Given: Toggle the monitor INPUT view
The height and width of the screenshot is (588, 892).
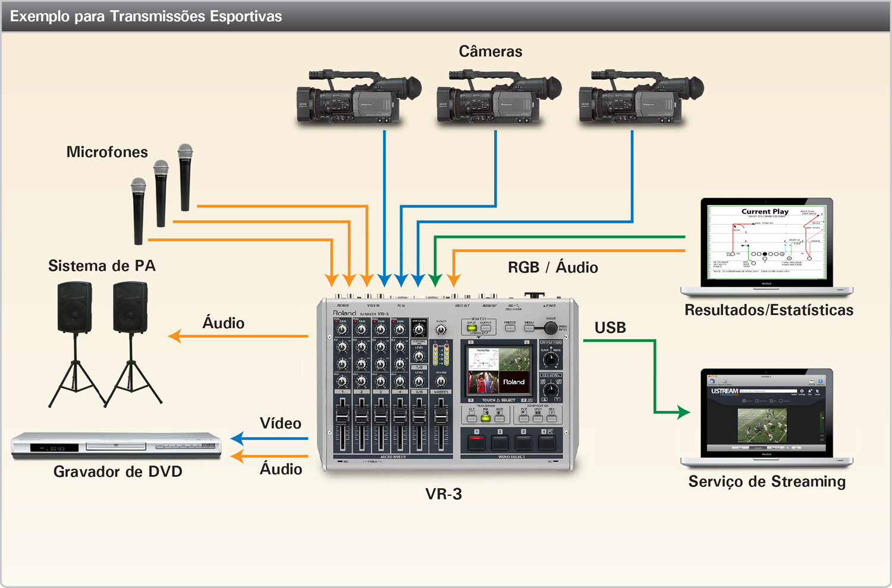Looking at the screenshot, I should tap(471, 328).
